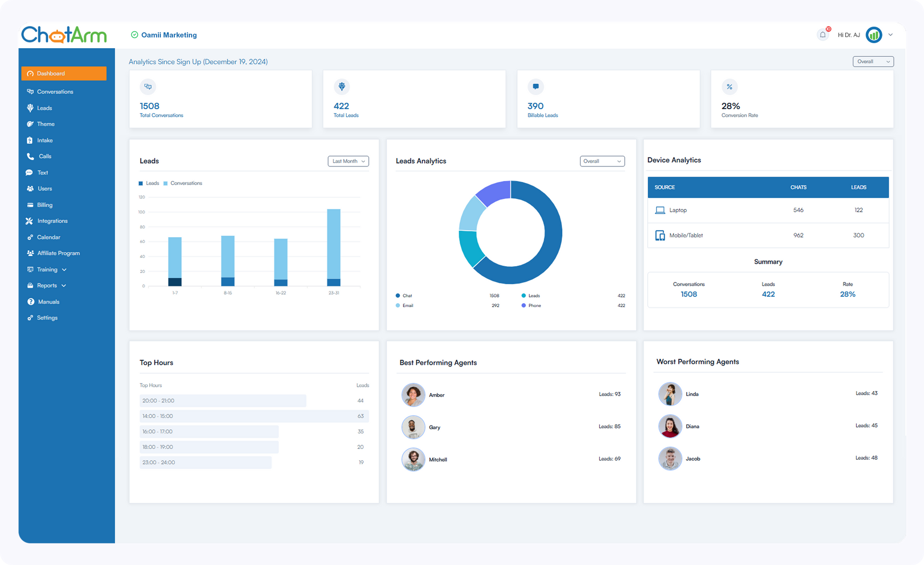924x565 pixels.
Task: Click the Total Leads diamond icon
Action: click(x=342, y=87)
